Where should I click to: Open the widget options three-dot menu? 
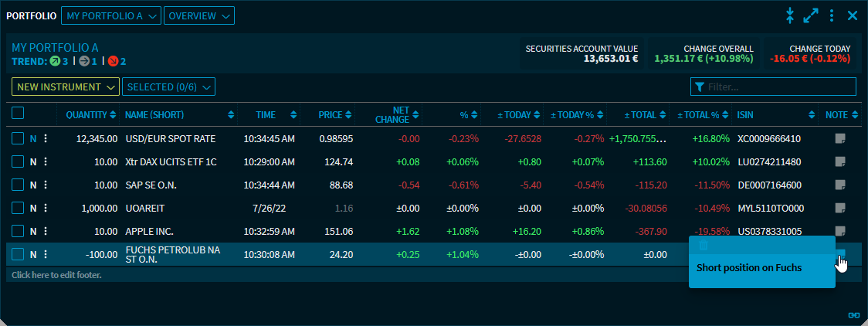pyautogui.click(x=832, y=15)
